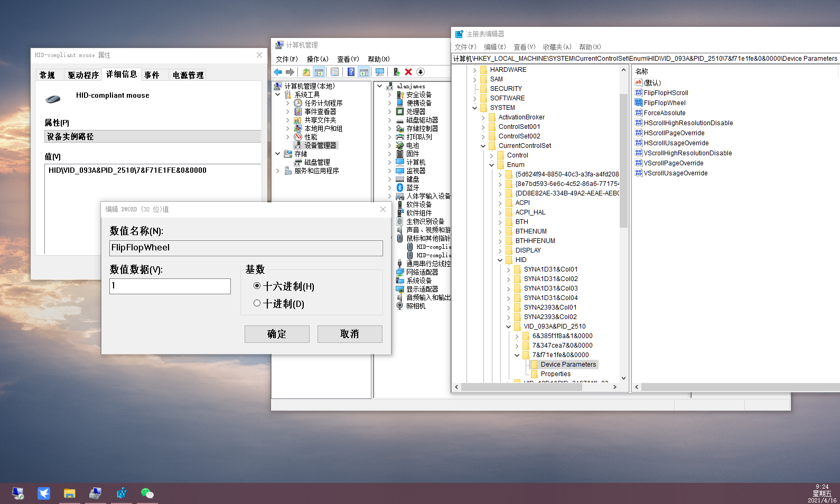Select the Properties registry key
The width and height of the screenshot is (840, 504).
click(555, 374)
